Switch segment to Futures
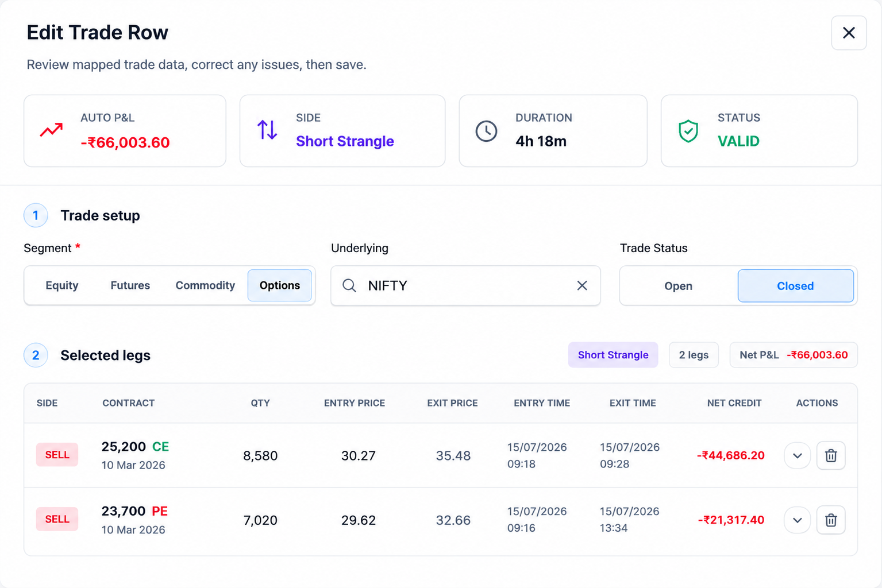The width and height of the screenshot is (882, 588). (130, 285)
